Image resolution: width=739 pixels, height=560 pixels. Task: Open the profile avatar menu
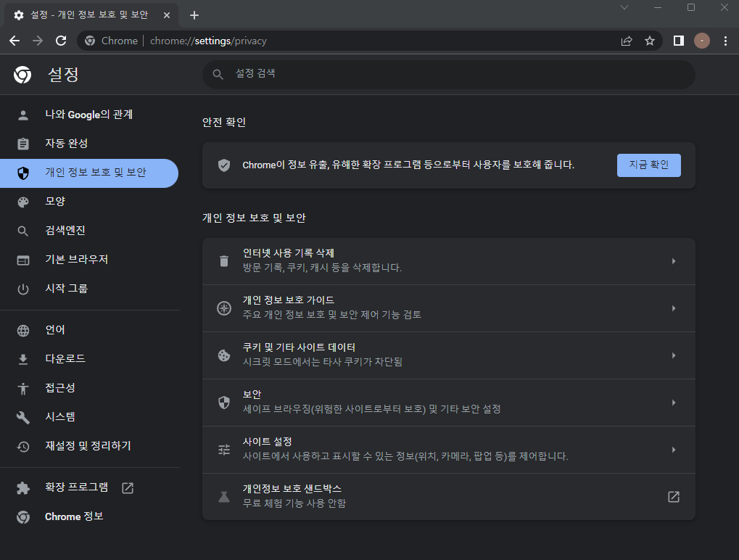pos(702,41)
